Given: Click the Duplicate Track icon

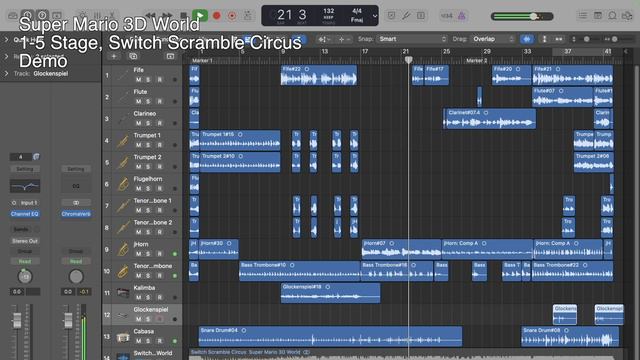Looking at the screenshot, I should click(x=133, y=56).
